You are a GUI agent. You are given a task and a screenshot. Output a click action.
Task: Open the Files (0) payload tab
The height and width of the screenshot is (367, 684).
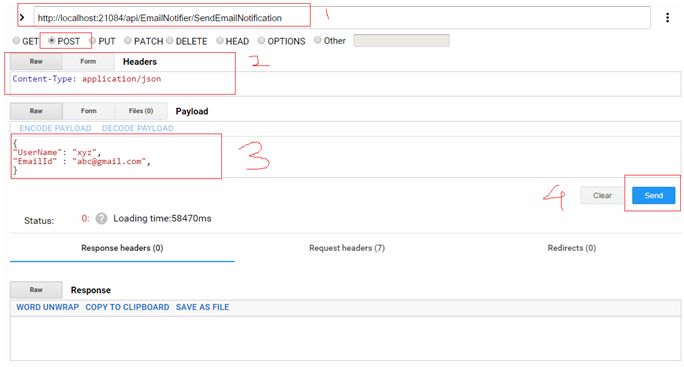coord(140,111)
